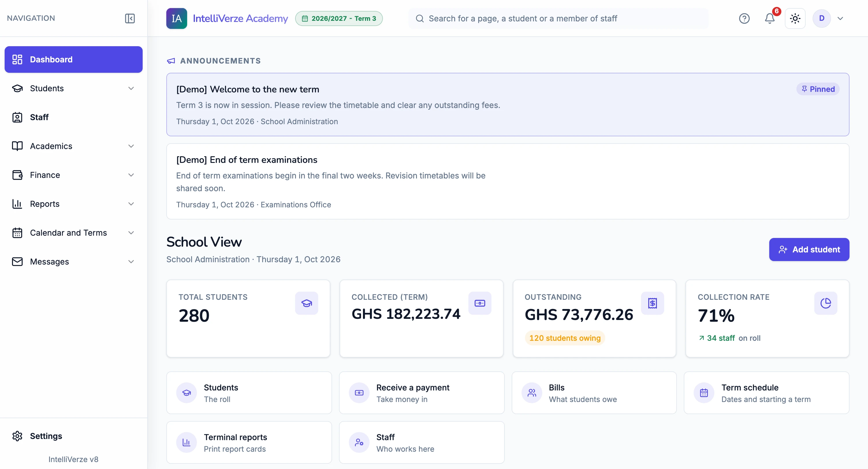Open the Students – The roll shortcut card
This screenshot has height=469, width=868.
click(x=249, y=392)
